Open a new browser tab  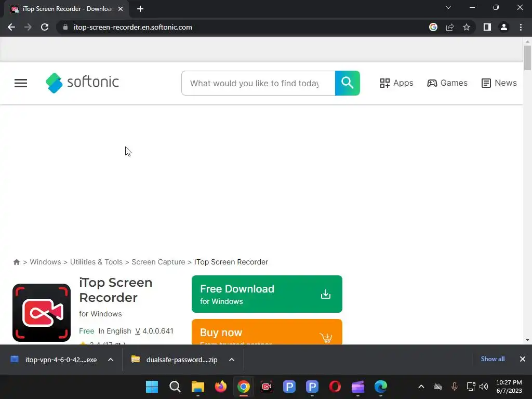(140, 9)
